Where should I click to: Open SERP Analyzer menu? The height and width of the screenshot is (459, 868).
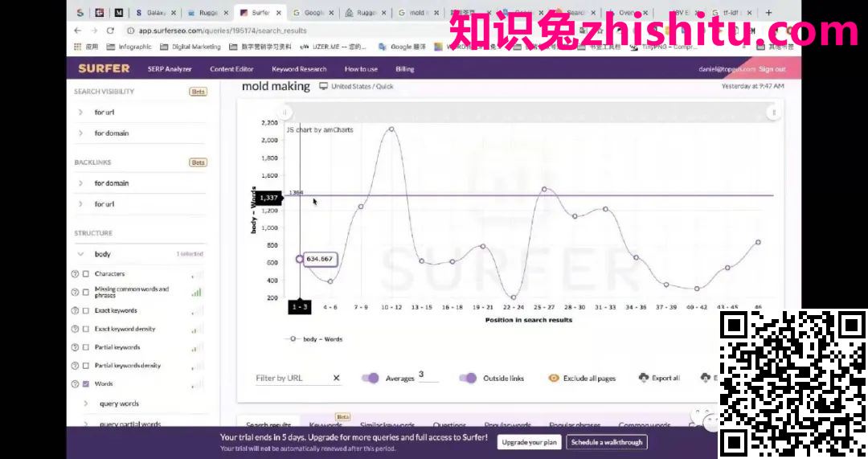tap(170, 69)
